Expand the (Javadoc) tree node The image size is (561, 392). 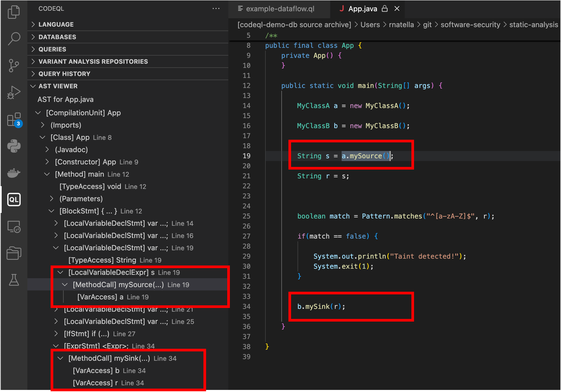tap(47, 150)
